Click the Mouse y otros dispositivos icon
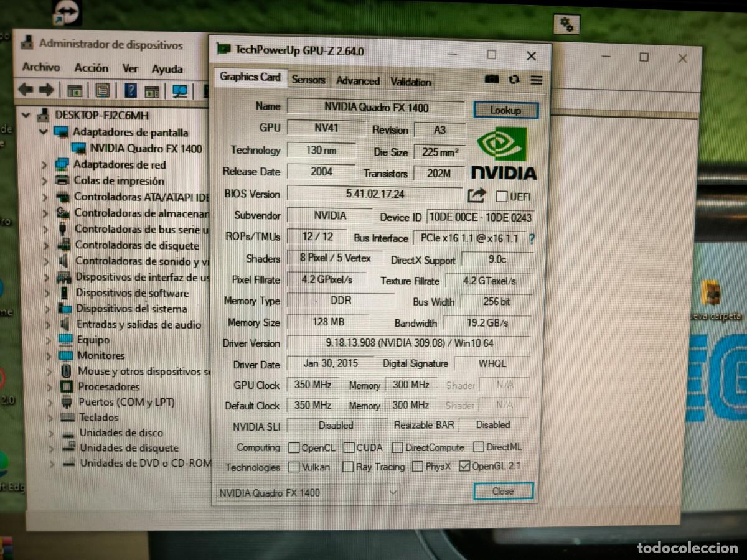Screen dimensions: 747x560 click(66, 371)
